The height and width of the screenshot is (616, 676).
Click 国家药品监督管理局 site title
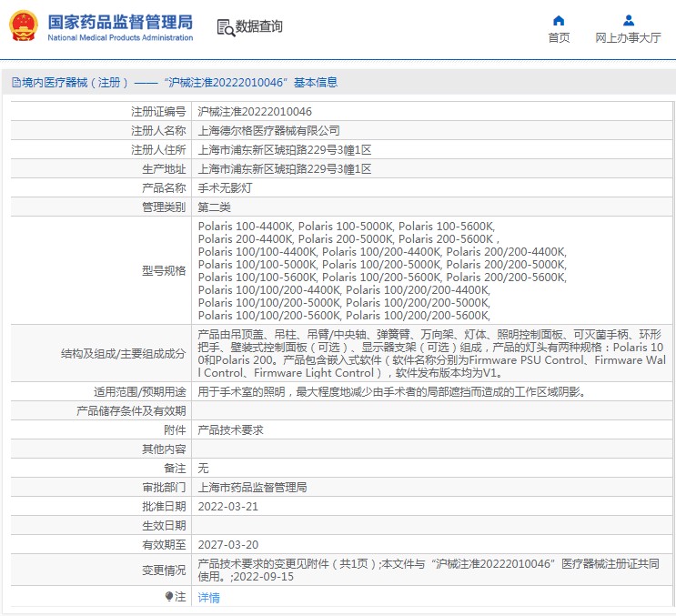[120, 22]
